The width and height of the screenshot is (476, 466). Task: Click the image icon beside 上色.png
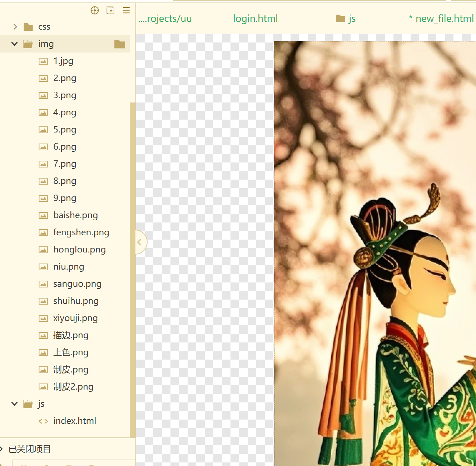[43, 353]
